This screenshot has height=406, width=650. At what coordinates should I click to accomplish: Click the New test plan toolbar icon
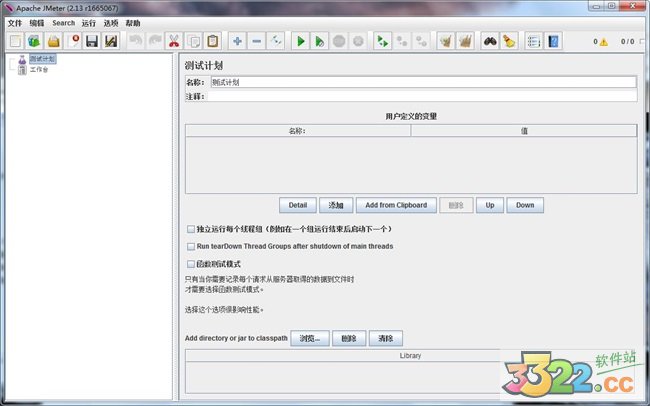[x=16, y=41]
